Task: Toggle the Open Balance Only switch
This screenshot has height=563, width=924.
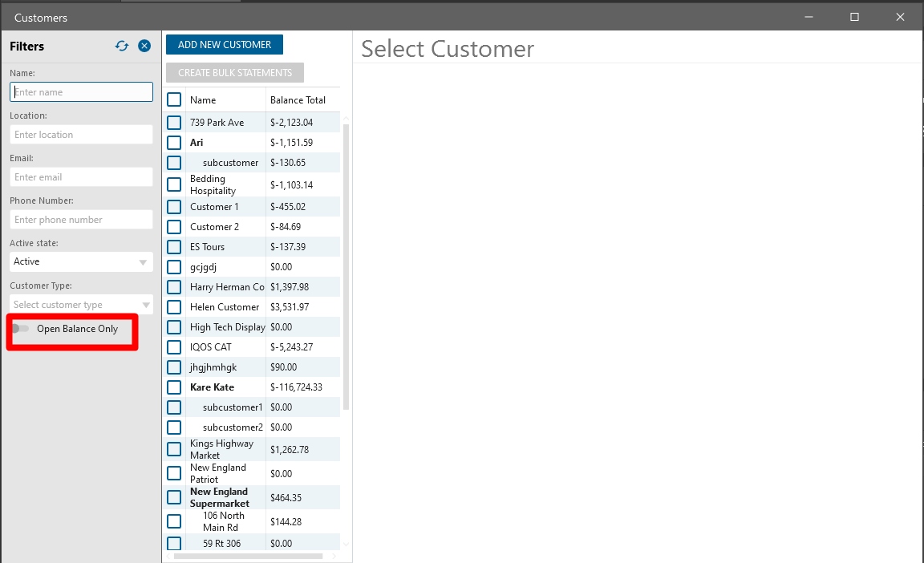Action: [21, 329]
